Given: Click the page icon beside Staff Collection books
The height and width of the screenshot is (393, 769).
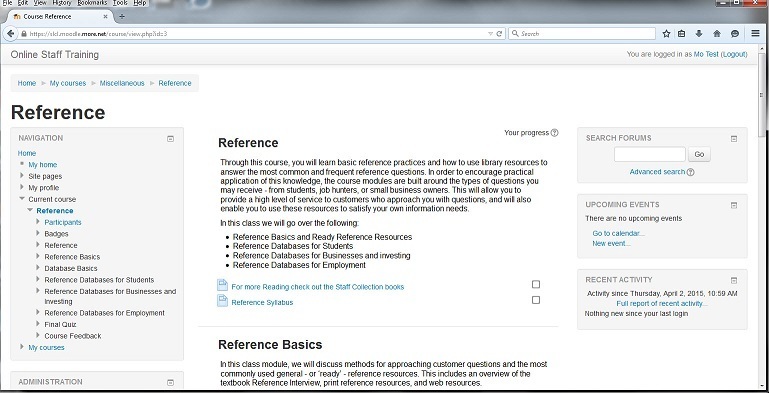Looking at the screenshot, I should 223,285.
